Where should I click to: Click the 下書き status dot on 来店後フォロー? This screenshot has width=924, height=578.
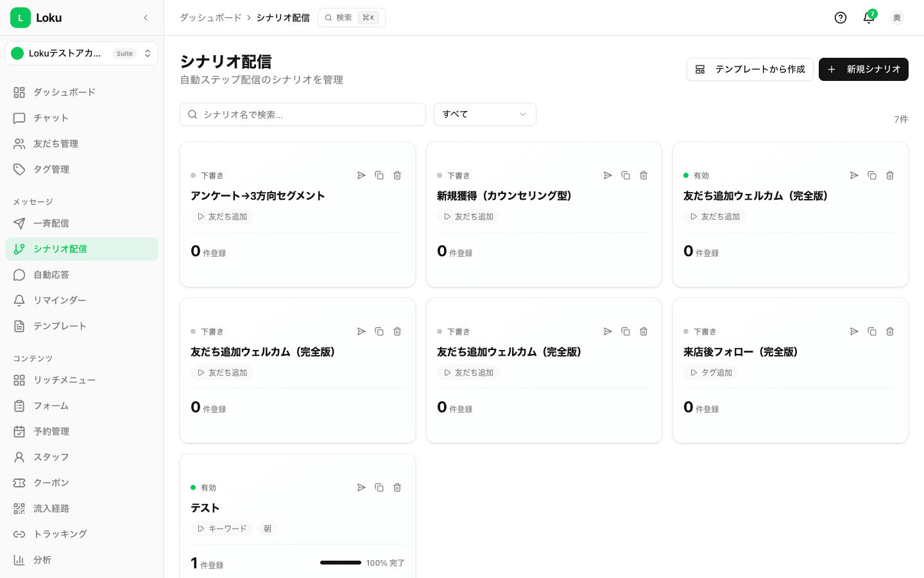coord(685,331)
